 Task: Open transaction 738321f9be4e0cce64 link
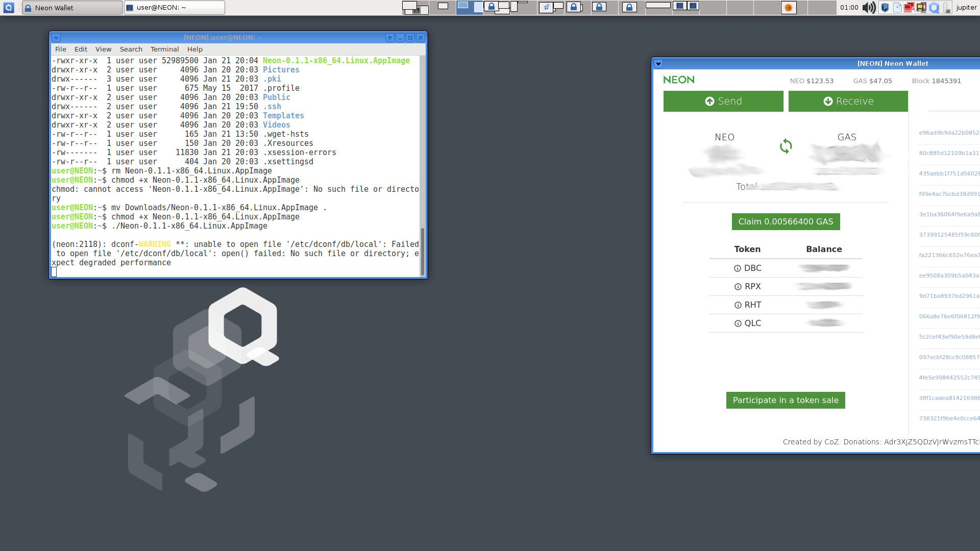[x=949, y=418]
